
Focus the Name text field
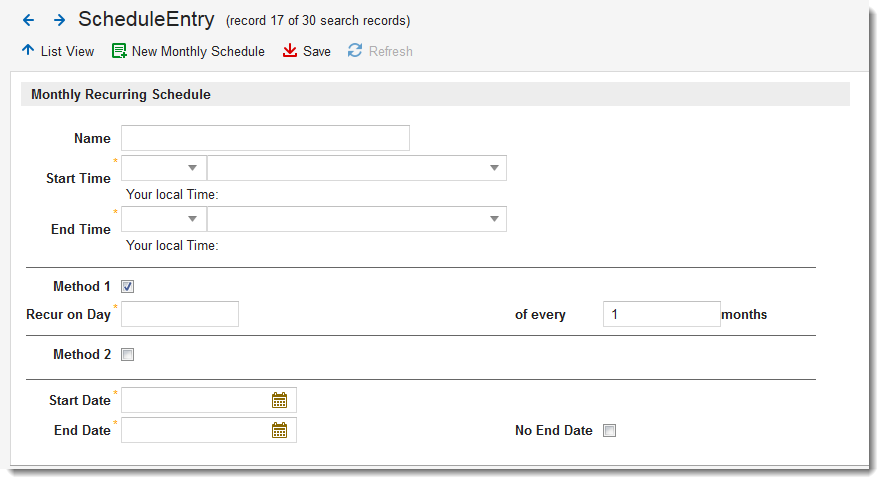click(265, 138)
